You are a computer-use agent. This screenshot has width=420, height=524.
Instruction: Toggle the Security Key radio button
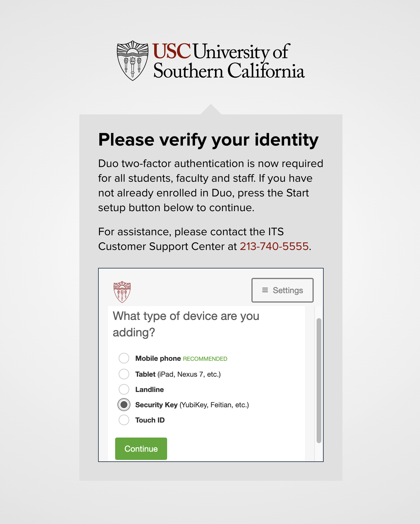click(124, 405)
